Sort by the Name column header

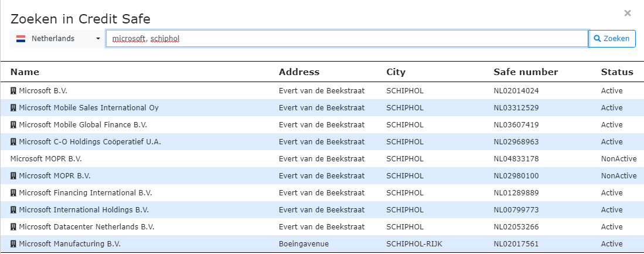click(25, 72)
